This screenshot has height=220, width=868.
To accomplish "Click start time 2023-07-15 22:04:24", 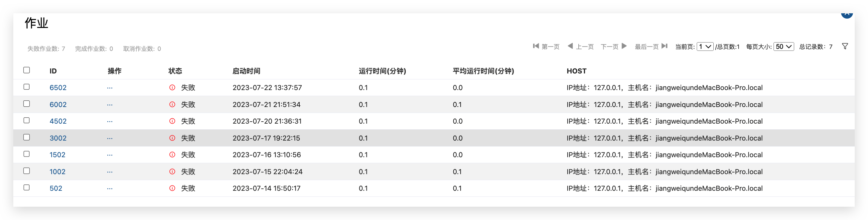I will [x=267, y=171].
